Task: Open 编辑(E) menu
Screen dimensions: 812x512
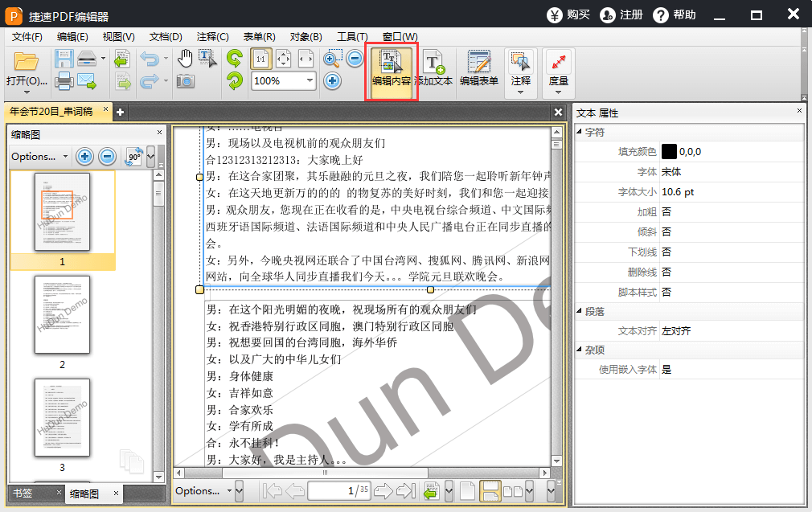Action: pos(72,37)
